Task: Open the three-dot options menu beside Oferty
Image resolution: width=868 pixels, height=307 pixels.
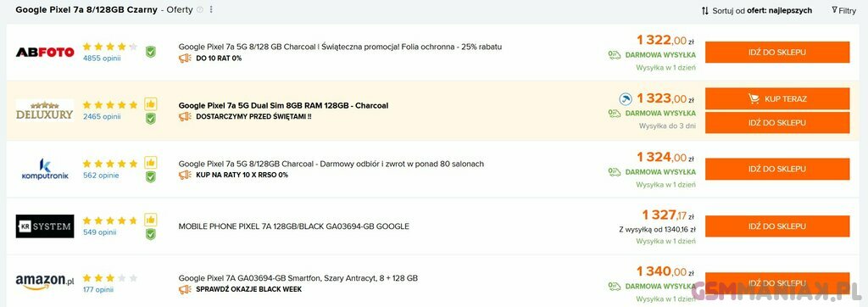Action: pos(211,10)
